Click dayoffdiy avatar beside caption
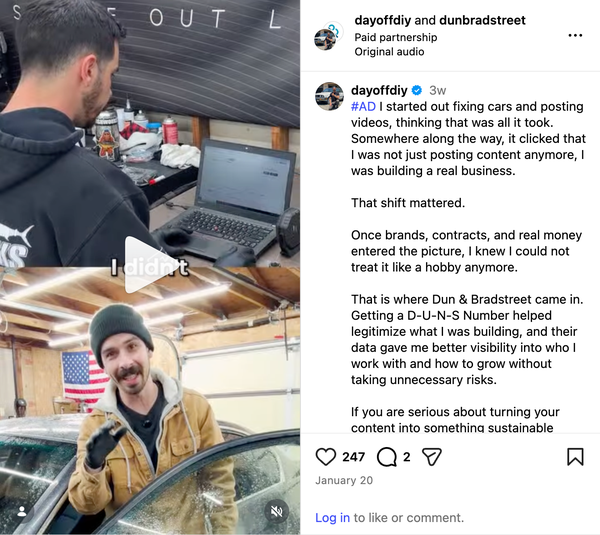 click(x=329, y=96)
